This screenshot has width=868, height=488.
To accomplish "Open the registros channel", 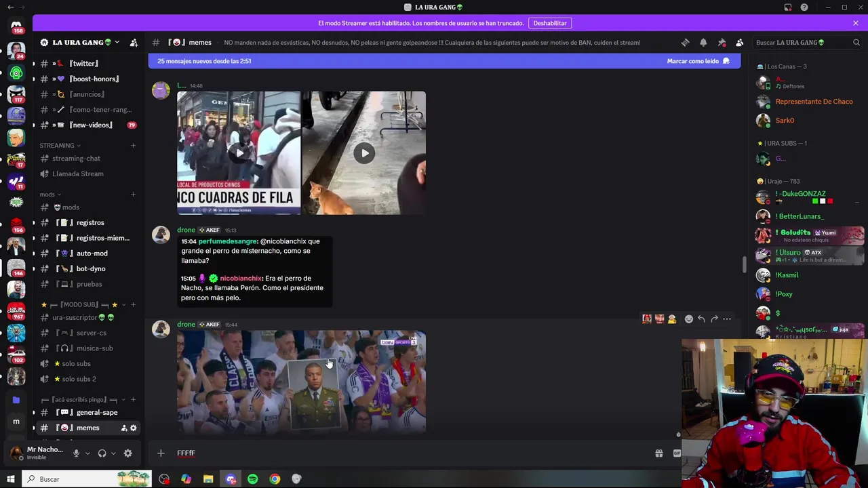I will coord(87,222).
